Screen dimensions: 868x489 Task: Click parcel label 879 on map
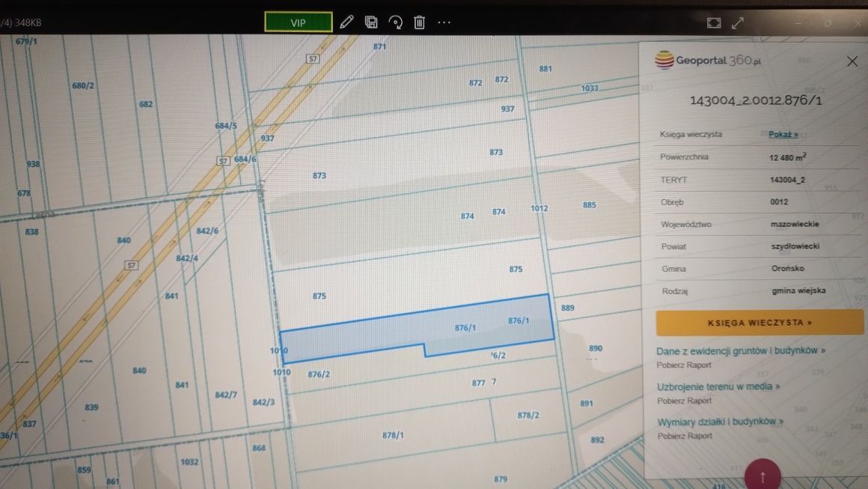(x=501, y=479)
